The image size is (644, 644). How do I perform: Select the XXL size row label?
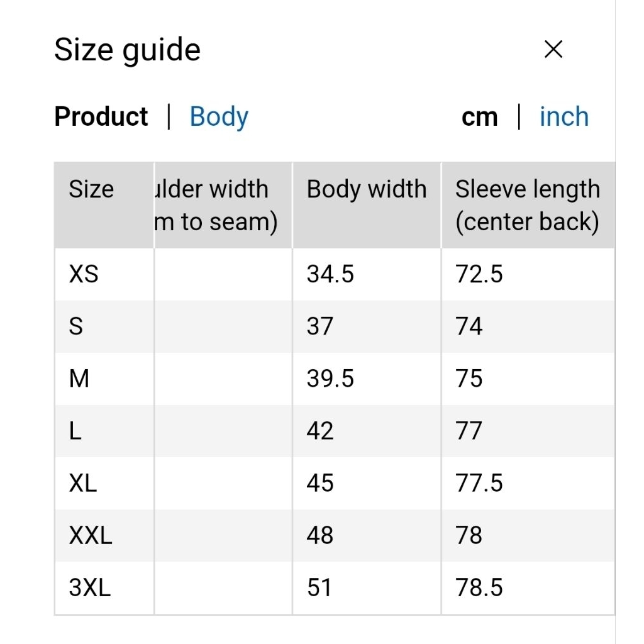pos(91,535)
